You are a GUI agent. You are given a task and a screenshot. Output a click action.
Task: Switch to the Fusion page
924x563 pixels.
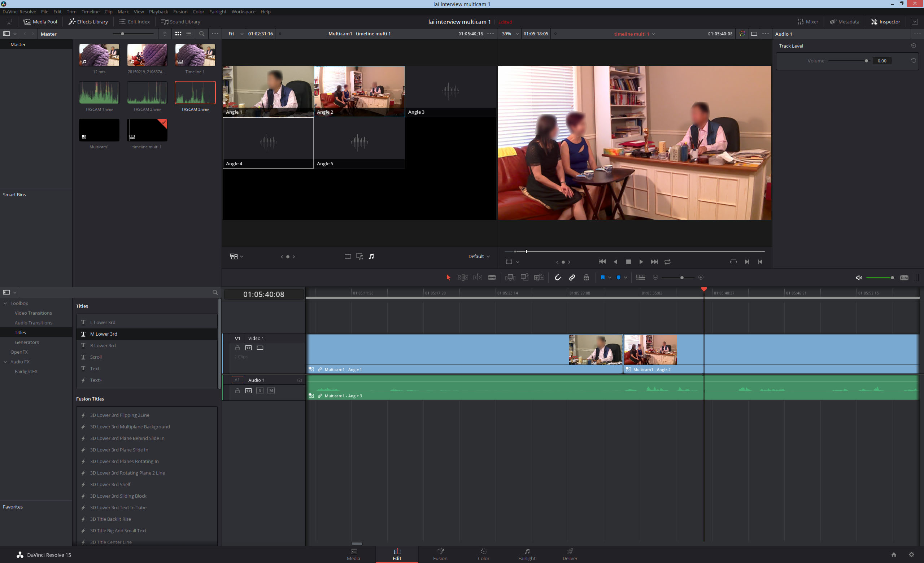click(440, 554)
